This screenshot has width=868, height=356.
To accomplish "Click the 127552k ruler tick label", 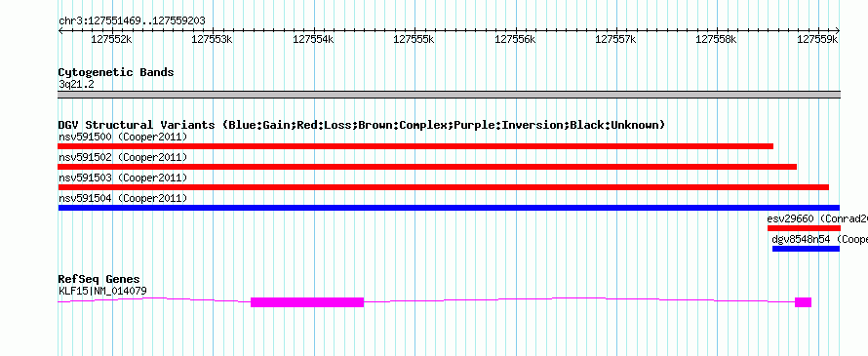I will pyautogui.click(x=112, y=39).
